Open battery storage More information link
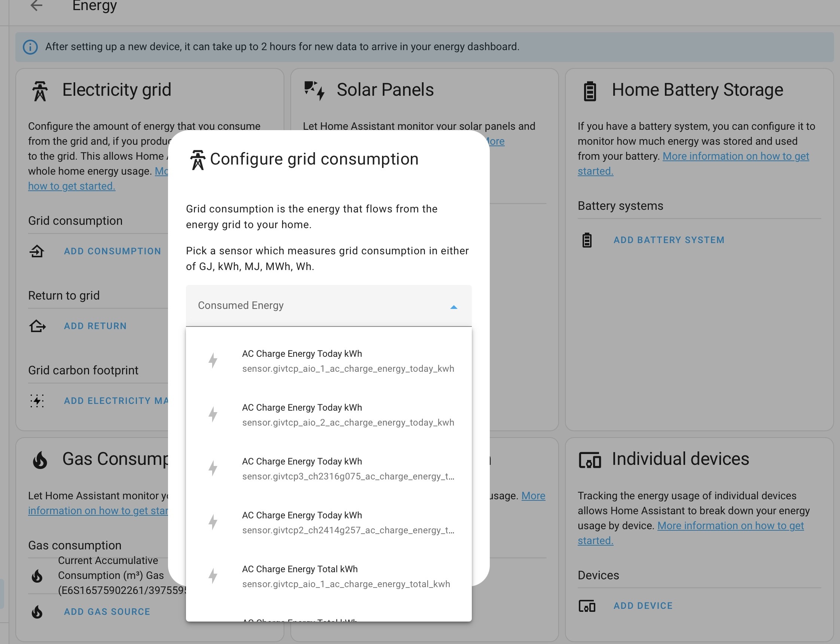 (735, 156)
